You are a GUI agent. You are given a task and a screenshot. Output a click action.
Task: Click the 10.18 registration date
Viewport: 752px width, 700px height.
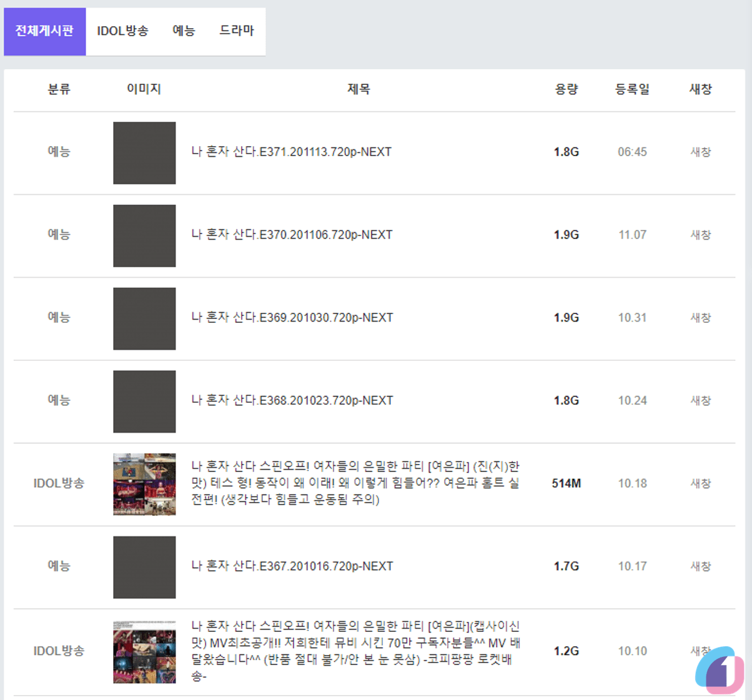[x=632, y=483]
